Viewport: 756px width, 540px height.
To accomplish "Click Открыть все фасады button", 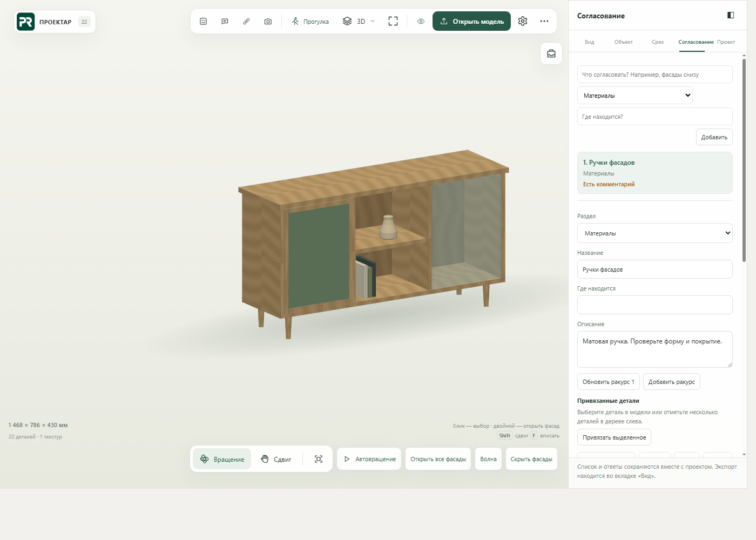I will point(438,459).
